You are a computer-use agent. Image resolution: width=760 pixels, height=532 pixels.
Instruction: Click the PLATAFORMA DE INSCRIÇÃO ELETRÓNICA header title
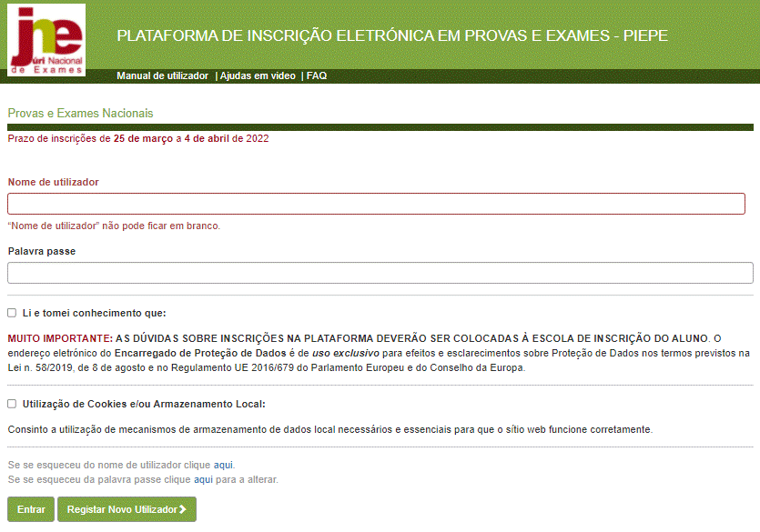click(x=392, y=36)
